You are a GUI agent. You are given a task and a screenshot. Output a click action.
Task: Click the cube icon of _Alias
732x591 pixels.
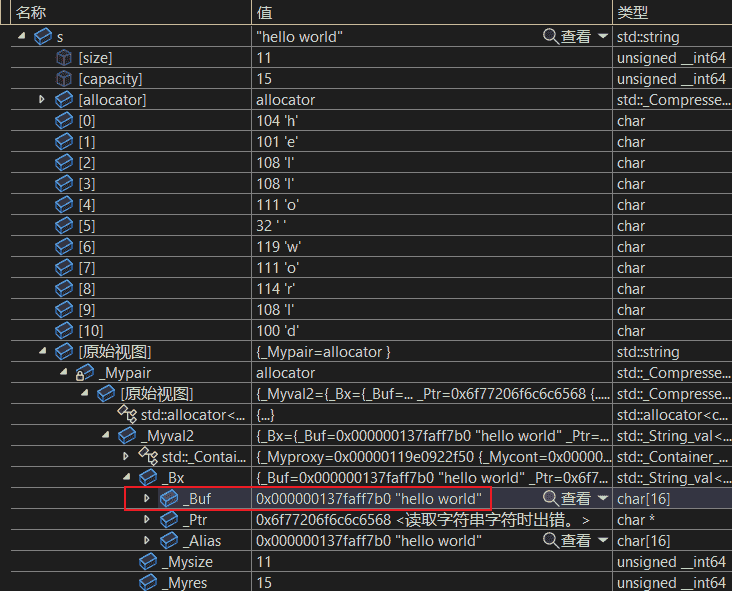click(169, 541)
